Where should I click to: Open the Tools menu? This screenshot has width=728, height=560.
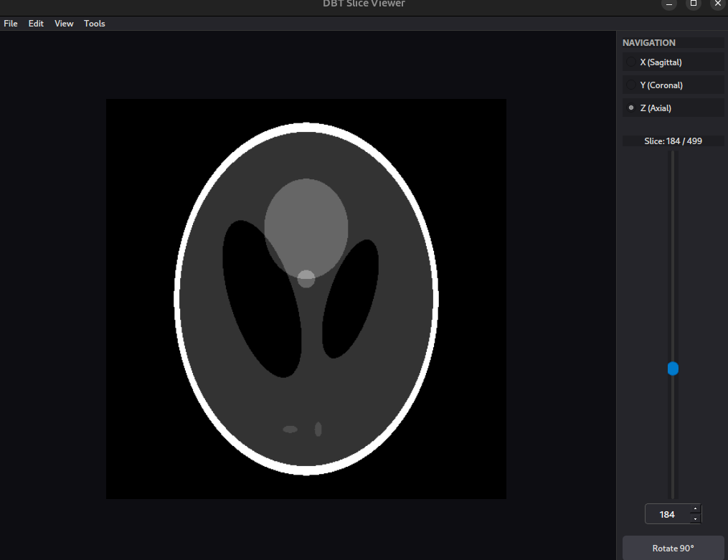click(95, 24)
